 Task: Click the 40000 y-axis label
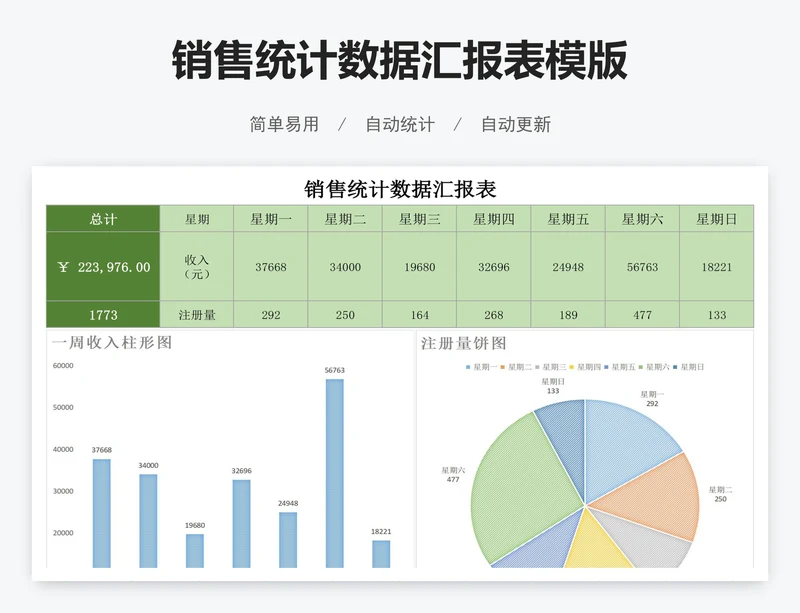tap(63, 449)
